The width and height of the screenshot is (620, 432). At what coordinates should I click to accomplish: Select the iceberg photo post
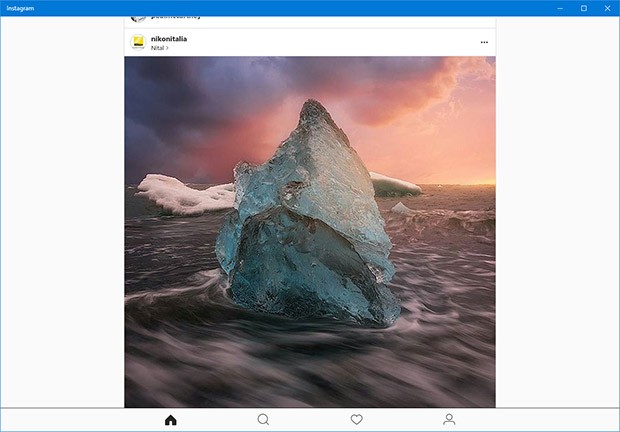[x=310, y=232]
